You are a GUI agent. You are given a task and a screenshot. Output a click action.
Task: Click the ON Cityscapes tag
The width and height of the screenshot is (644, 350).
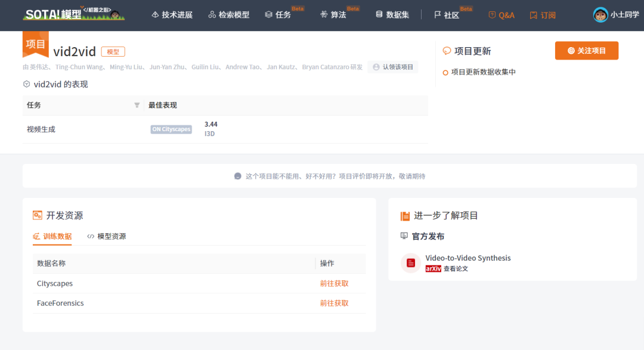[x=171, y=129]
